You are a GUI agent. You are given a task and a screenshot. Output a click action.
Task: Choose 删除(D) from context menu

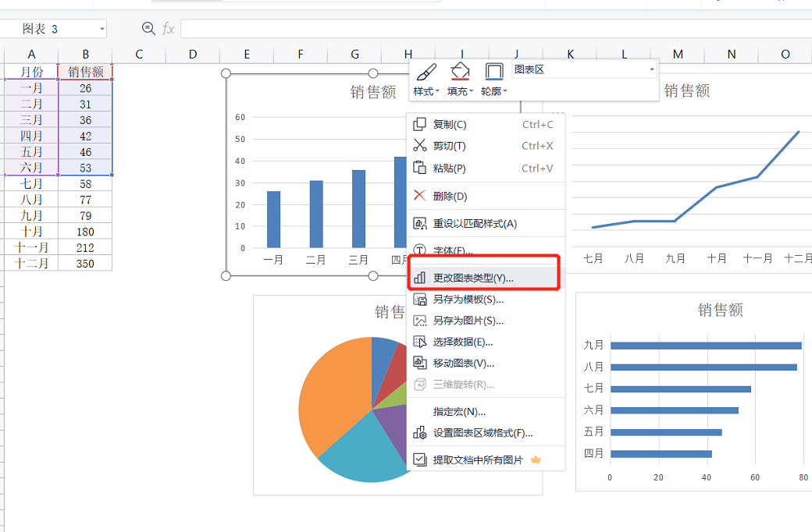(486, 196)
